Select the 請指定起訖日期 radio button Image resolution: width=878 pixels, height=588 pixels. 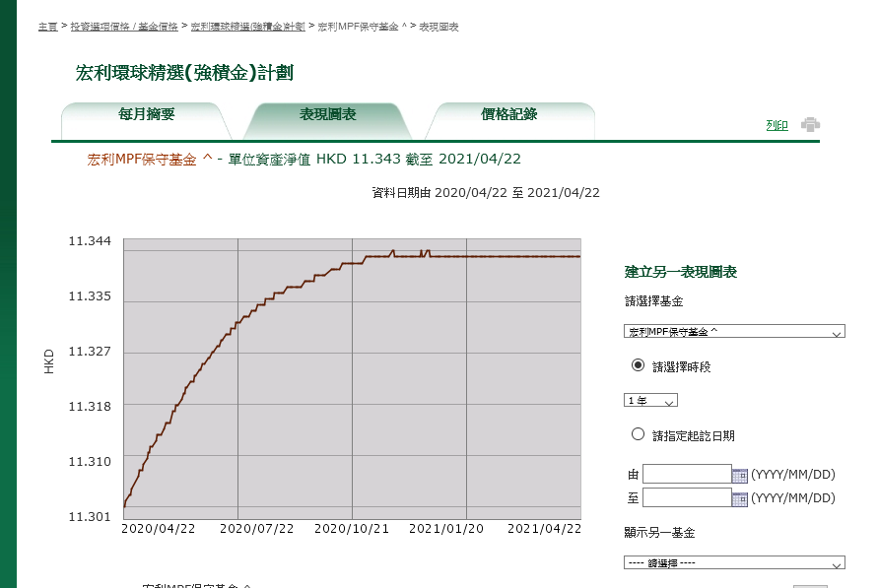click(x=638, y=434)
